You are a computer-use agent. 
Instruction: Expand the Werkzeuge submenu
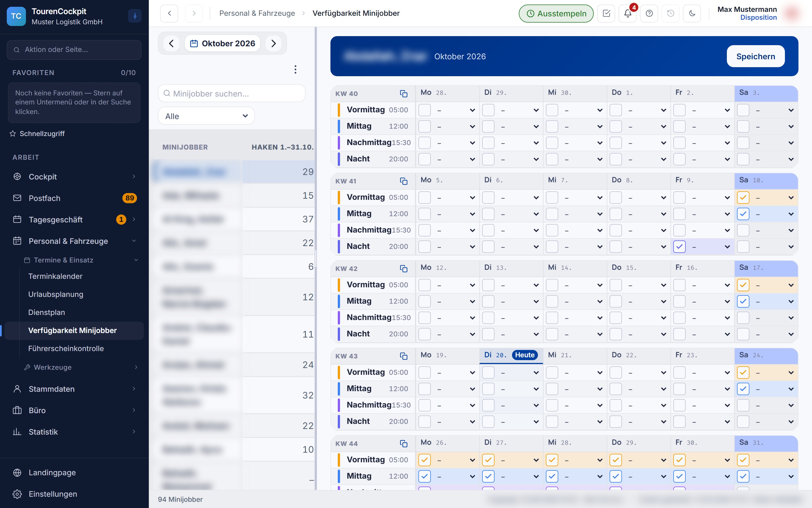(x=81, y=367)
